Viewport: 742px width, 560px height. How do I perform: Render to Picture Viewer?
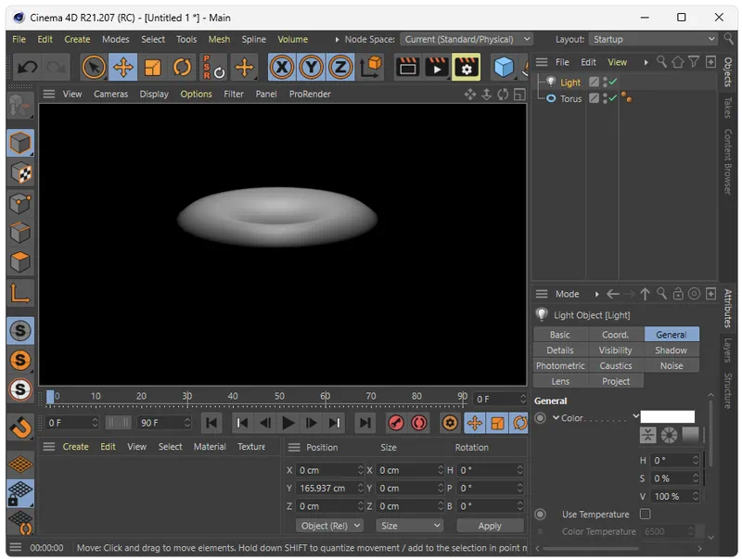tap(437, 67)
